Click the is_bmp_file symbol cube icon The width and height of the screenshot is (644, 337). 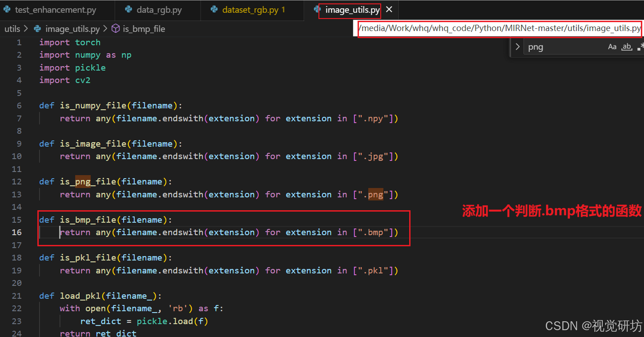pos(115,29)
